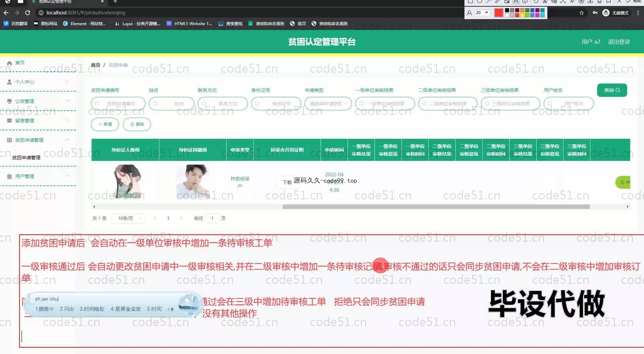Open Element bookmark

coord(84,23)
